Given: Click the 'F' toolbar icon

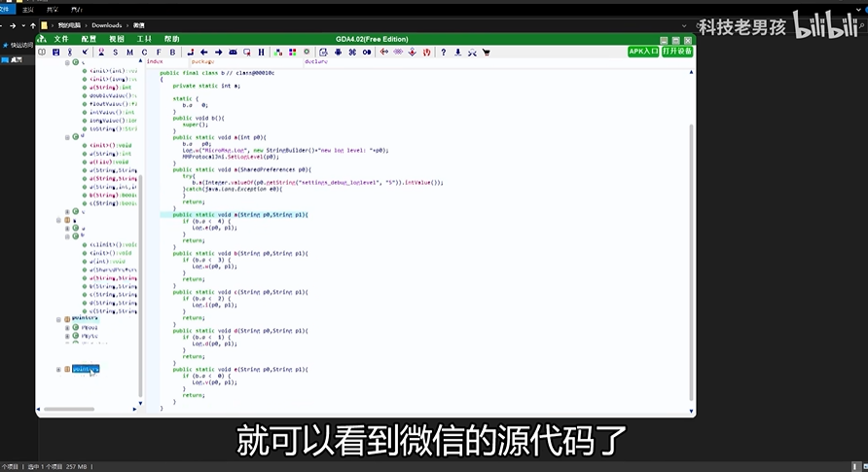Looking at the screenshot, I should pyautogui.click(x=158, y=52).
